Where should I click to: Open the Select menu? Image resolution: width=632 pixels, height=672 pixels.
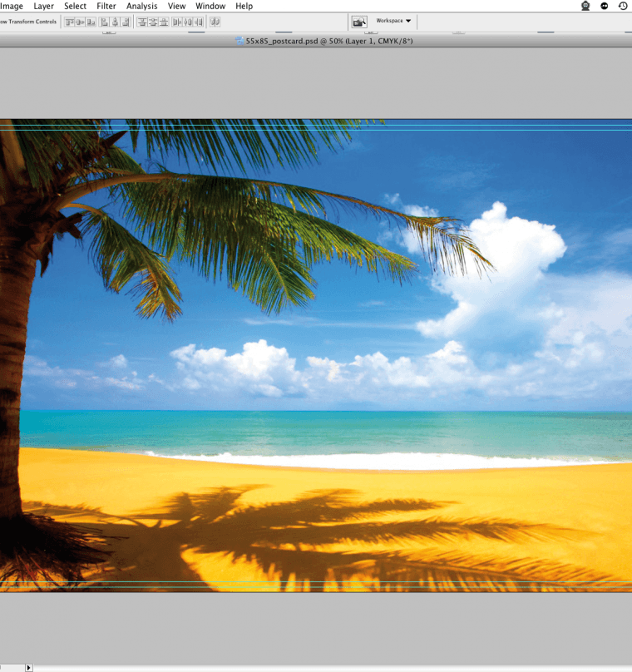(75, 6)
